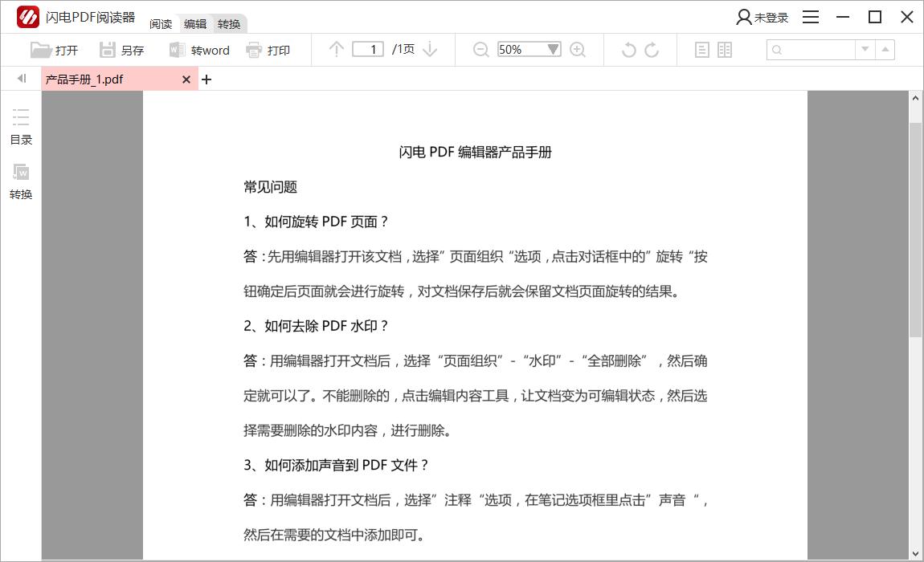Open the 目录 outline panel
Image resolution: width=924 pixels, height=562 pixels.
[21, 126]
